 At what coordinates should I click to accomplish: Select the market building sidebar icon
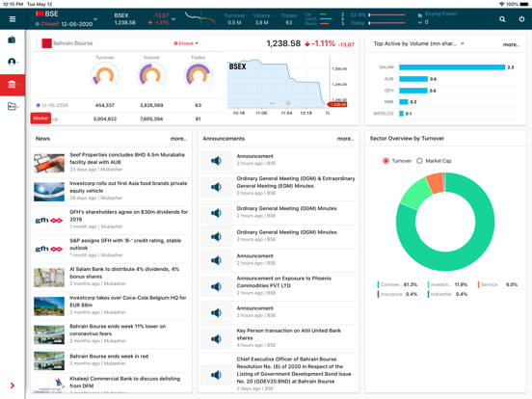click(x=12, y=85)
